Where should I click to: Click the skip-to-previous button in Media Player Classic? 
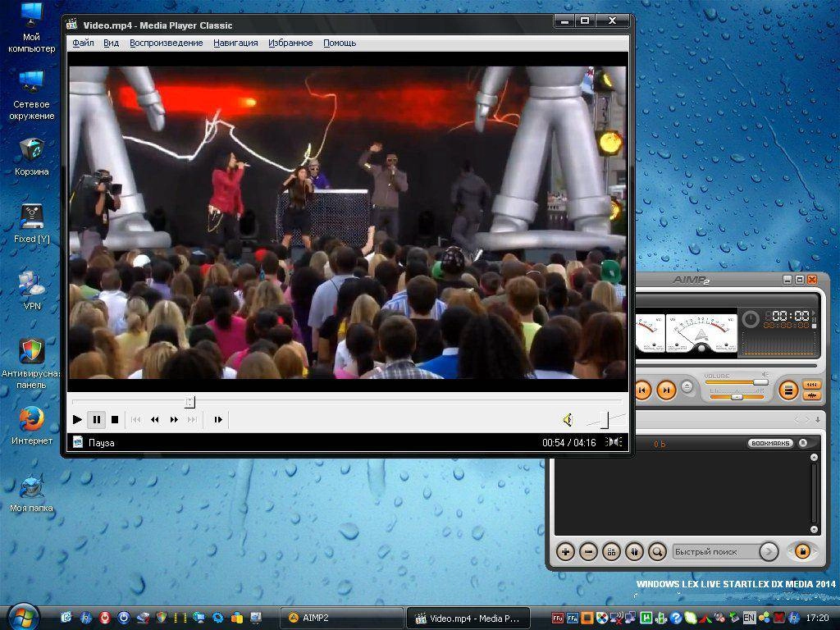[x=136, y=419]
